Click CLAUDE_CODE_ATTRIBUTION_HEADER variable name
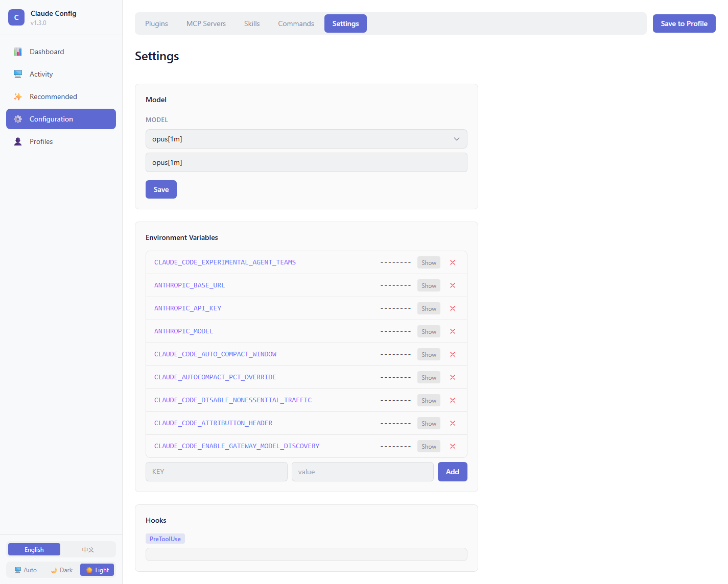This screenshot has height=584, width=728. coord(213,423)
